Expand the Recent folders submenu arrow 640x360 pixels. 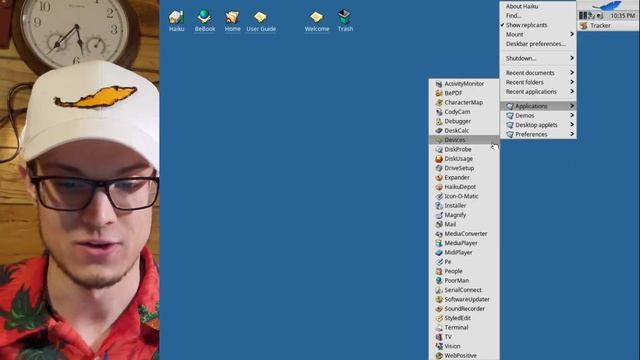pyautogui.click(x=572, y=82)
